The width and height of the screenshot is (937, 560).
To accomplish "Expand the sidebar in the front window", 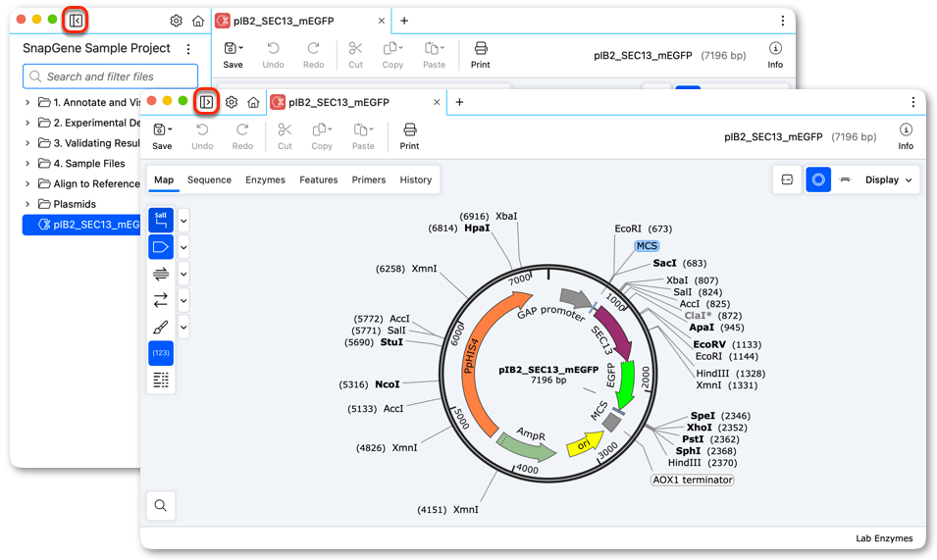I will [206, 102].
